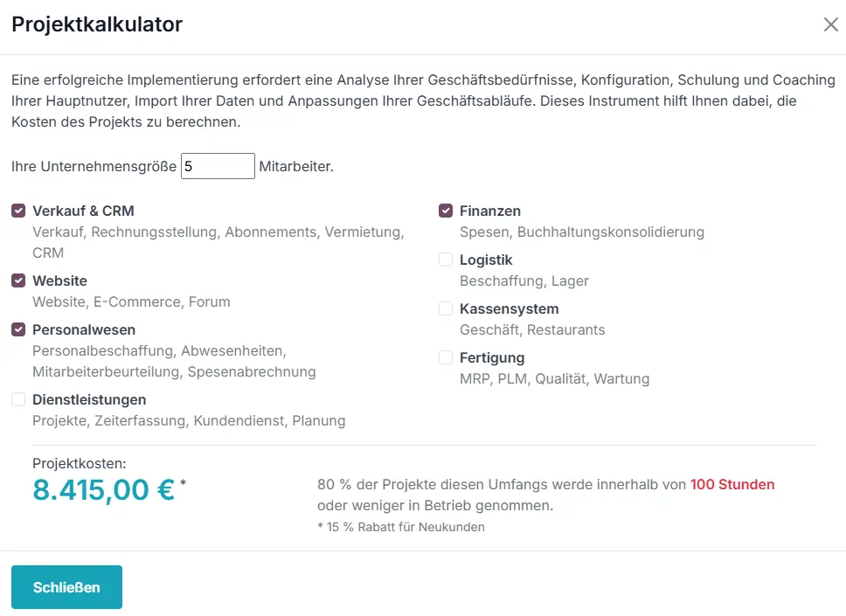
Task: Click the Spesen, Buchhaltungskonsolidierung description
Action: point(581,232)
